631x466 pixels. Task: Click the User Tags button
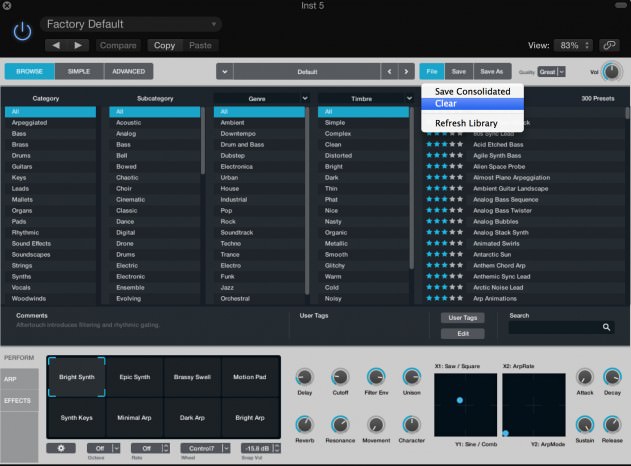point(463,318)
